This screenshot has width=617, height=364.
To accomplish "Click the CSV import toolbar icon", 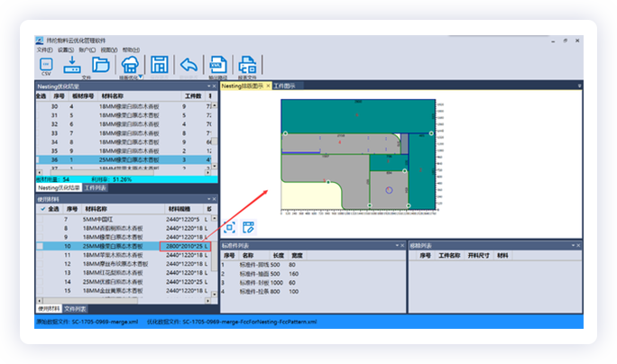I will (46, 65).
